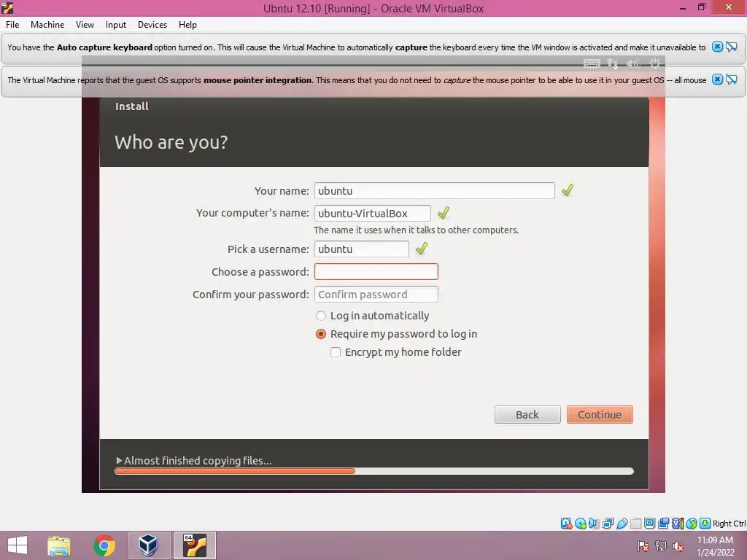Screen dimensions: 747x560
Task: Select Log in automatically option
Action: 321,316
